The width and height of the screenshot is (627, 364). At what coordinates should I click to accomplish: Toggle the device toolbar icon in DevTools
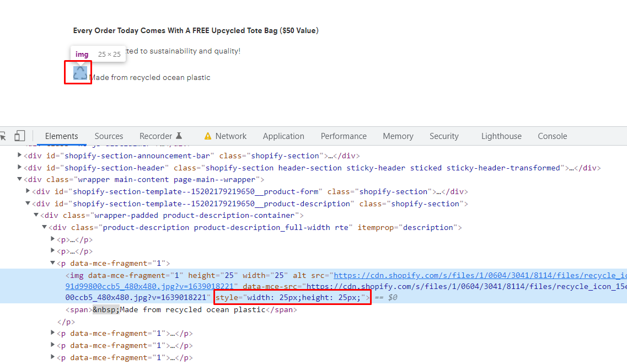[x=20, y=136]
